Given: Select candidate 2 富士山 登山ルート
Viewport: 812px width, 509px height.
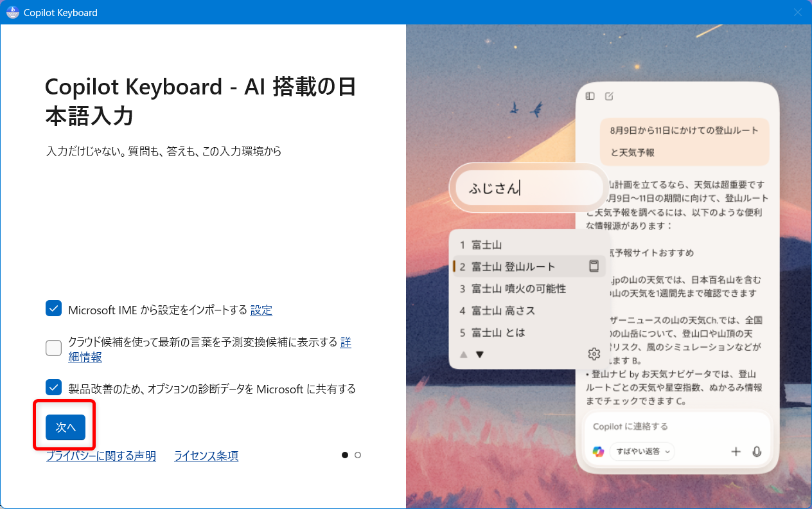Looking at the screenshot, I should point(529,267).
